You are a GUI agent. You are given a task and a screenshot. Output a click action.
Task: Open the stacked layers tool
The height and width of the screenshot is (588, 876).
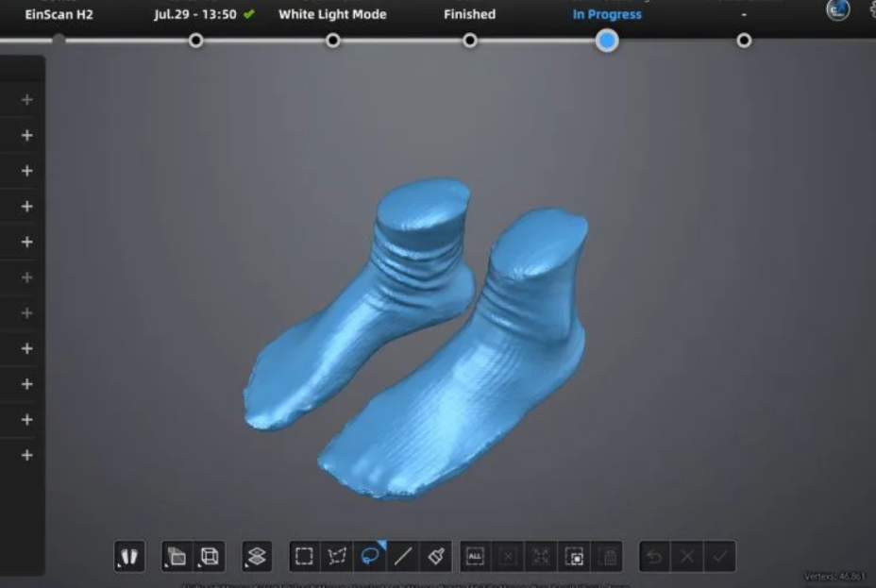click(x=257, y=556)
